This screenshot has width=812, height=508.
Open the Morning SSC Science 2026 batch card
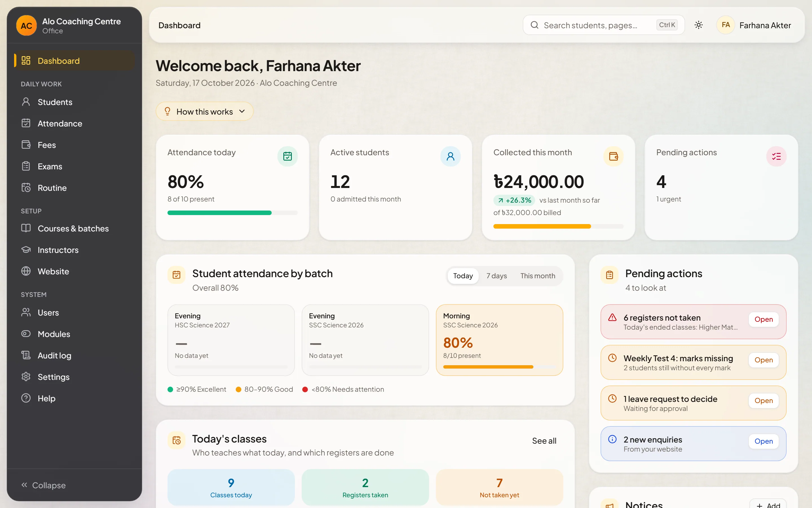(499, 340)
